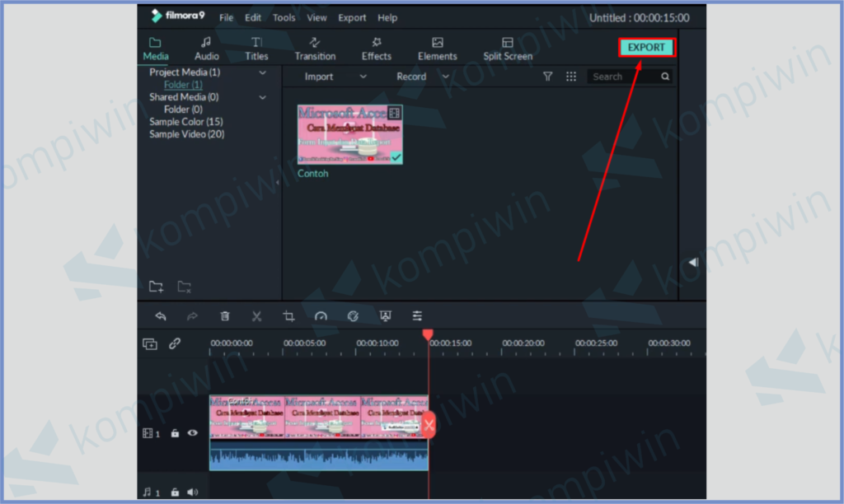The image size is (844, 504).
Task: Click the red playhead marker on timeline
Action: 427,334
